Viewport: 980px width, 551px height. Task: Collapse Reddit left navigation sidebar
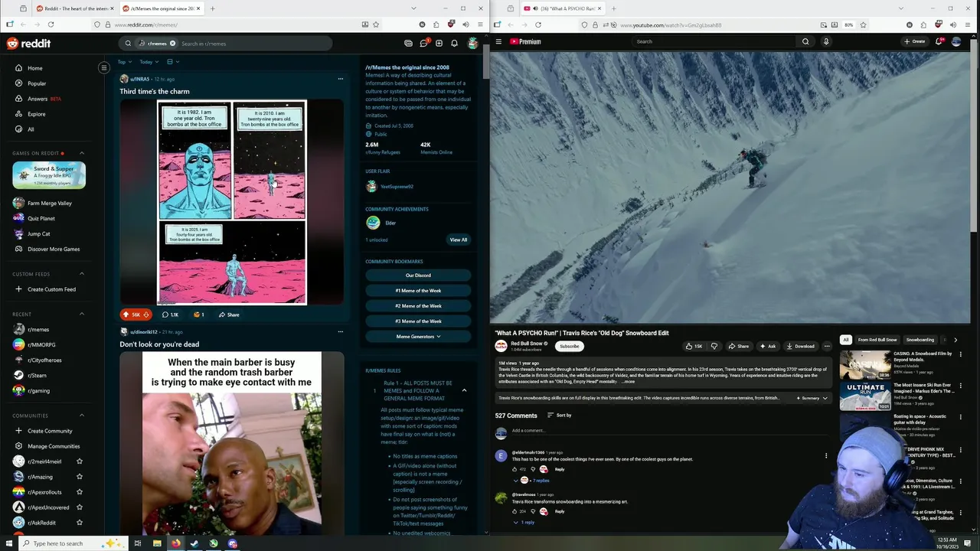pyautogui.click(x=104, y=68)
